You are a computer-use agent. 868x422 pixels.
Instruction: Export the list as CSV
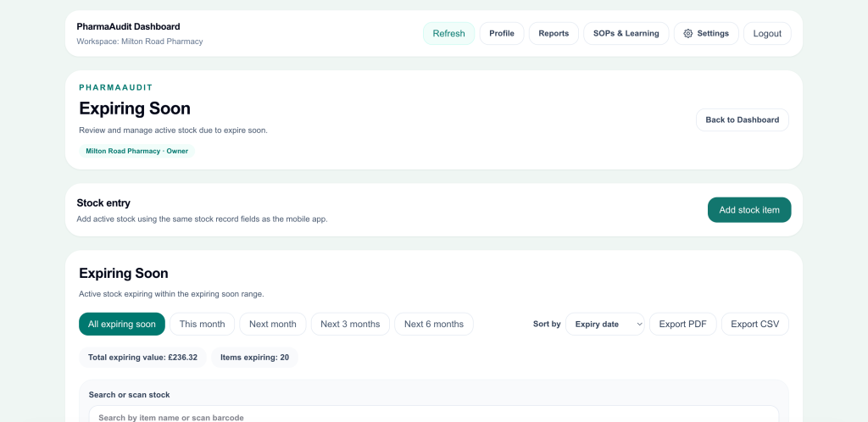[x=755, y=324]
